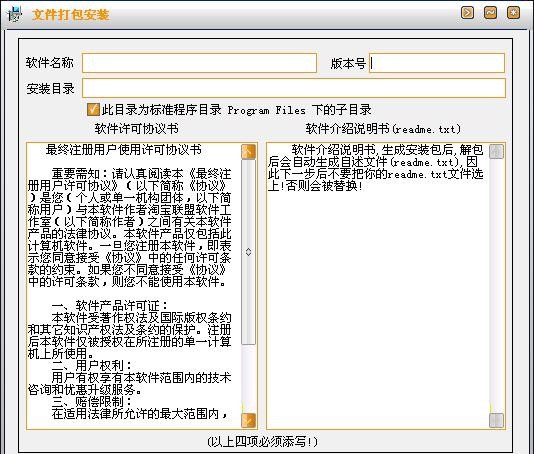Click the 文件打包安装 window title
This screenshot has width=534, height=454.
coord(70,15)
